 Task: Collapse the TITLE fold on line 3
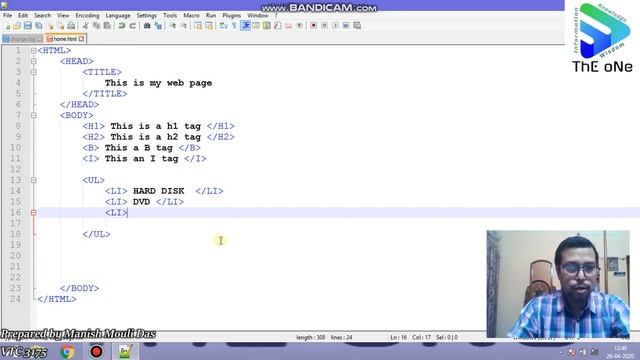(x=33, y=72)
